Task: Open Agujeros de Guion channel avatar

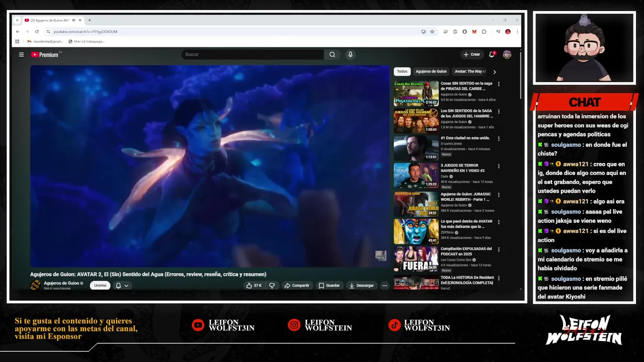Action: click(35, 285)
